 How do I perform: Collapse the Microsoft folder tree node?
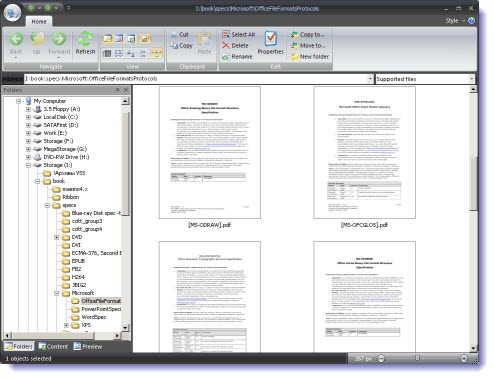click(x=57, y=293)
